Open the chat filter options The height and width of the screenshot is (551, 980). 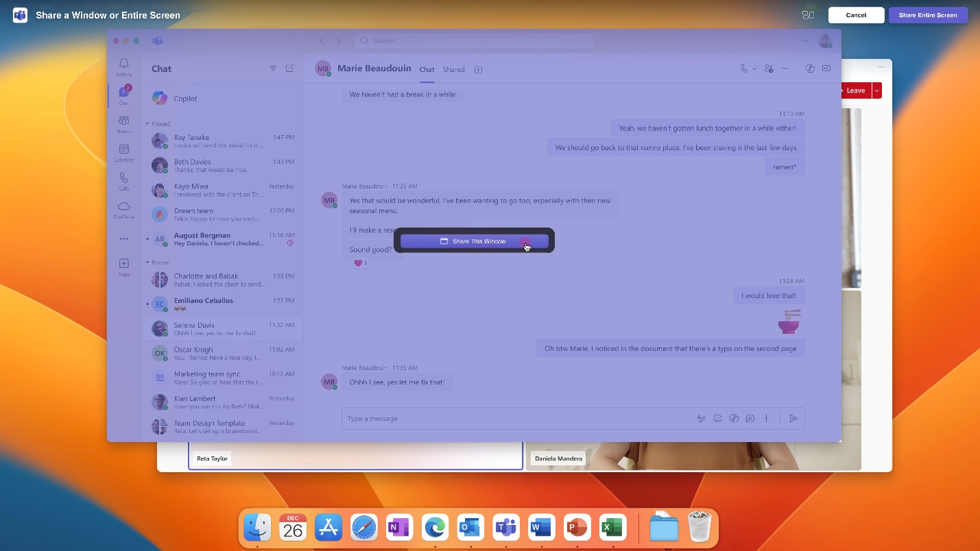[273, 69]
